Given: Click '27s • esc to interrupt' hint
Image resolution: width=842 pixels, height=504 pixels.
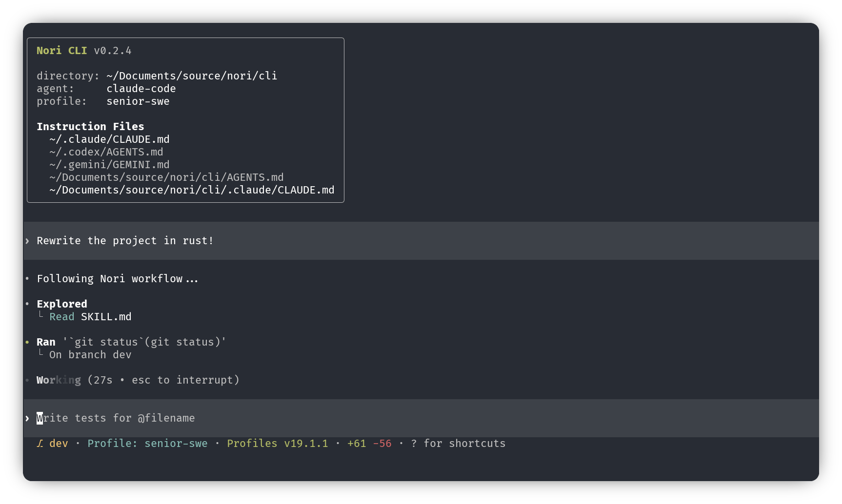Looking at the screenshot, I should click(x=163, y=380).
